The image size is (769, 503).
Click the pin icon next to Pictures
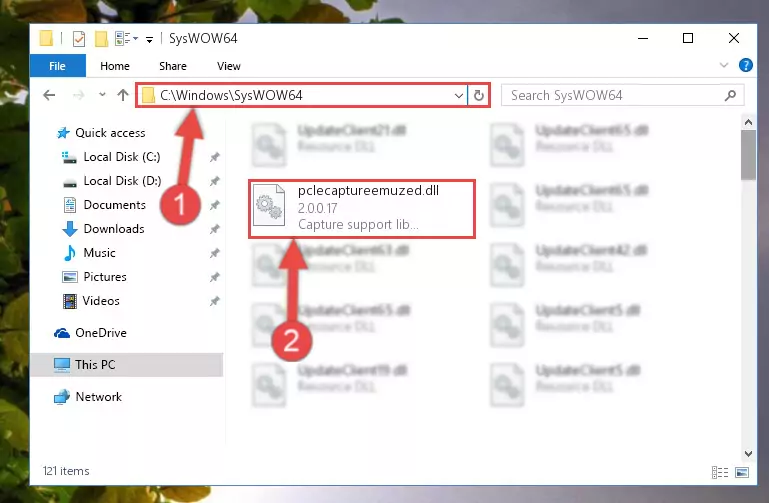tap(214, 277)
